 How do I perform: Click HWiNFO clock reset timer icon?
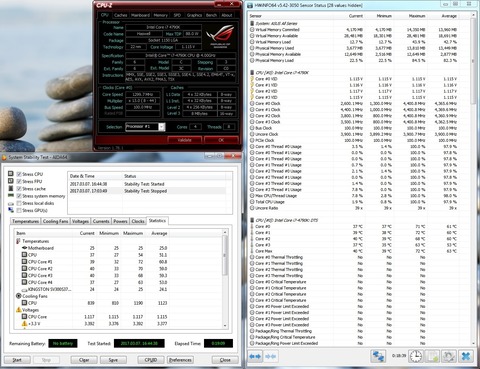[416, 356]
